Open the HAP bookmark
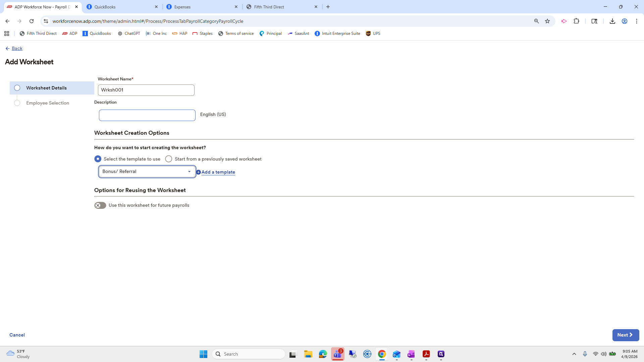The width and height of the screenshot is (644, 362). click(x=180, y=34)
